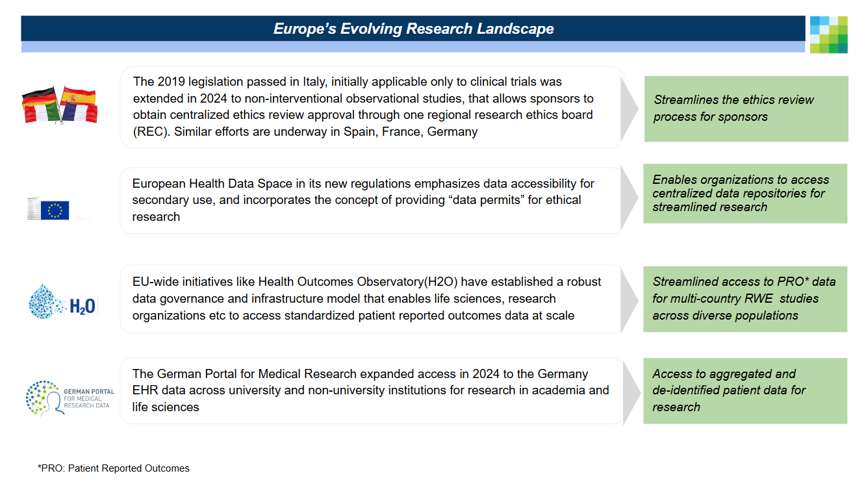Click the gray arrow beside the H2O initiative text
This screenshot has height=482, width=868.
629,299
